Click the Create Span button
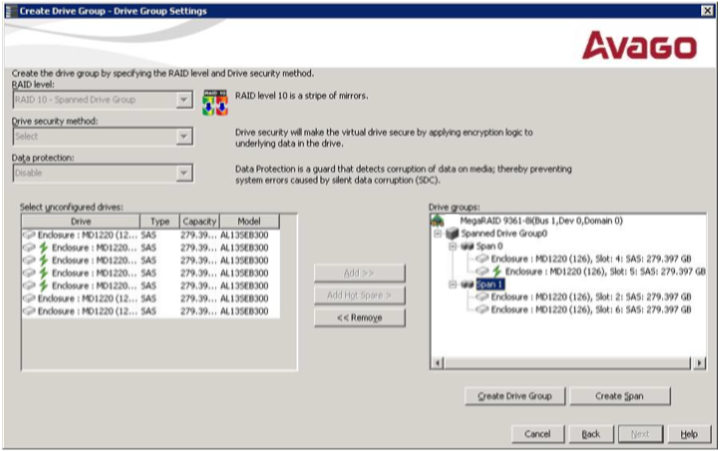The width and height of the screenshot is (720, 451). (620, 396)
